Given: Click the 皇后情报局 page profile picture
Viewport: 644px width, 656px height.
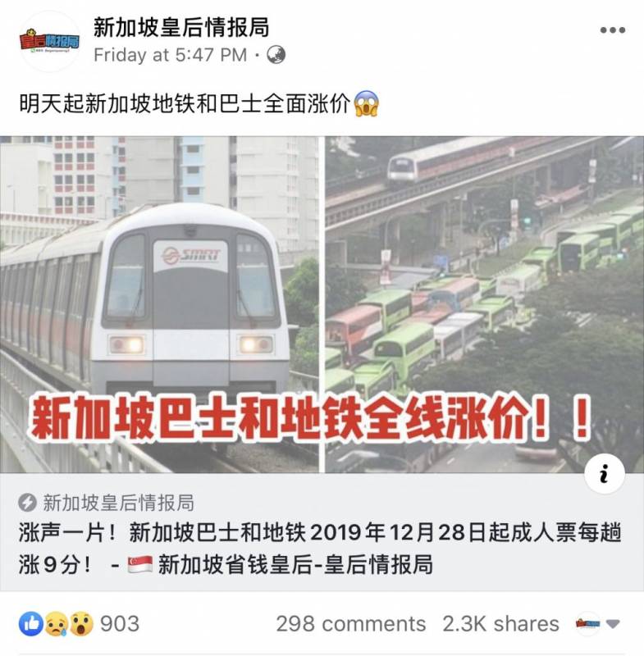Looking at the screenshot, I should [x=49, y=42].
